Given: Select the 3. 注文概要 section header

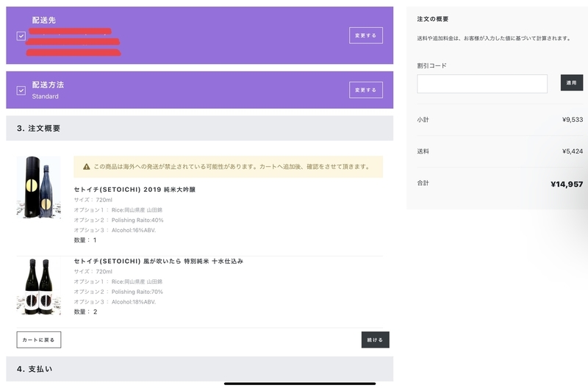Looking at the screenshot, I should click(x=199, y=128).
